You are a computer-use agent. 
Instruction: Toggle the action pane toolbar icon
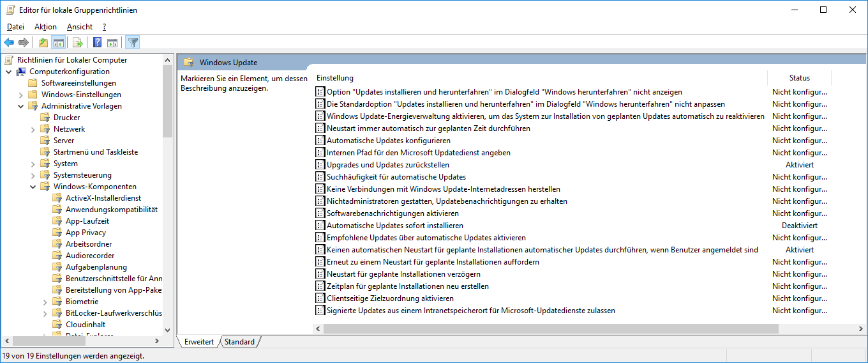pos(112,43)
